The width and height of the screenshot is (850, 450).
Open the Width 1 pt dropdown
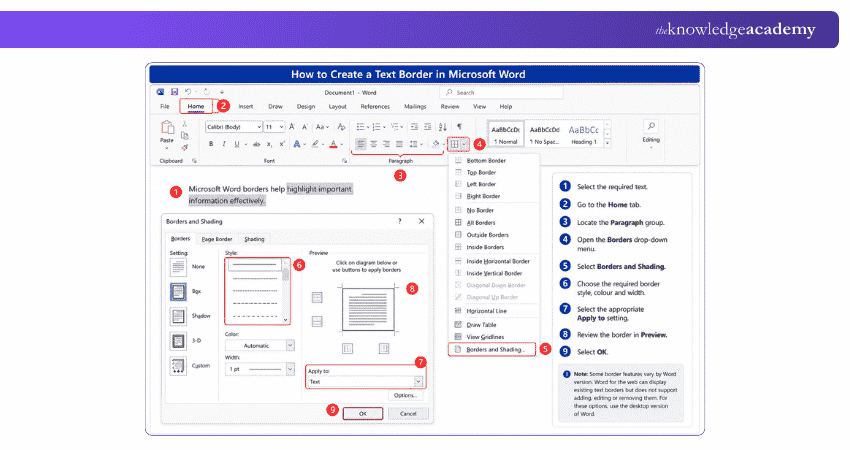tap(290, 369)
